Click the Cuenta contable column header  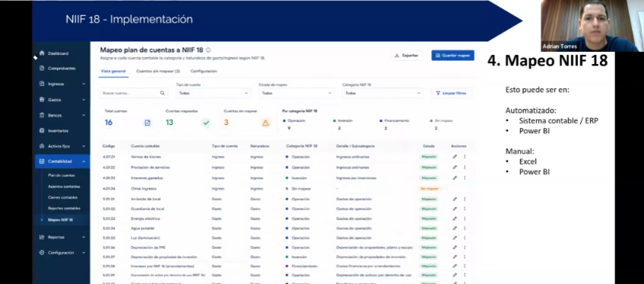[145, 146]
